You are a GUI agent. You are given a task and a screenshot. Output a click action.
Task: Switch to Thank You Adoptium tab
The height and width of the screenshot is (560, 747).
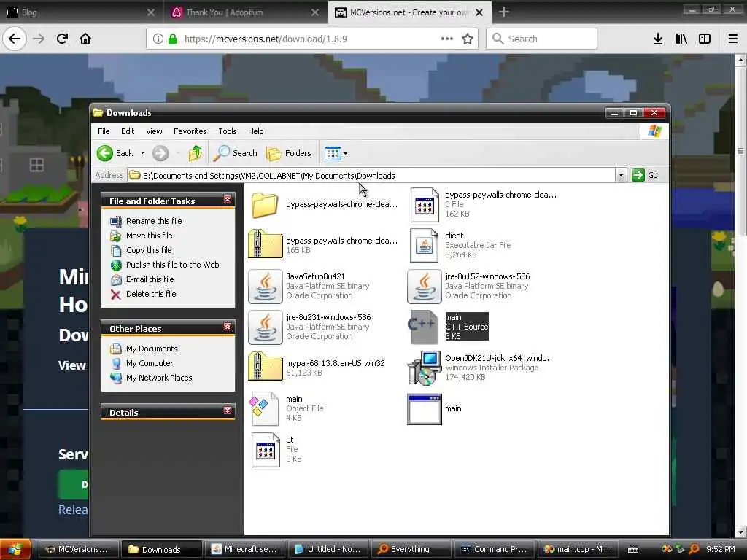click(x=245, y=12)
